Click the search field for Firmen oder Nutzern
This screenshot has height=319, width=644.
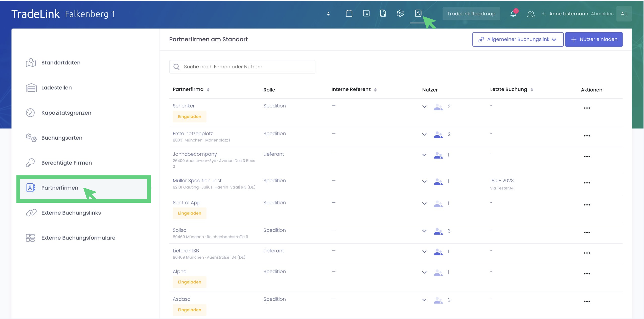pos(242,67)
